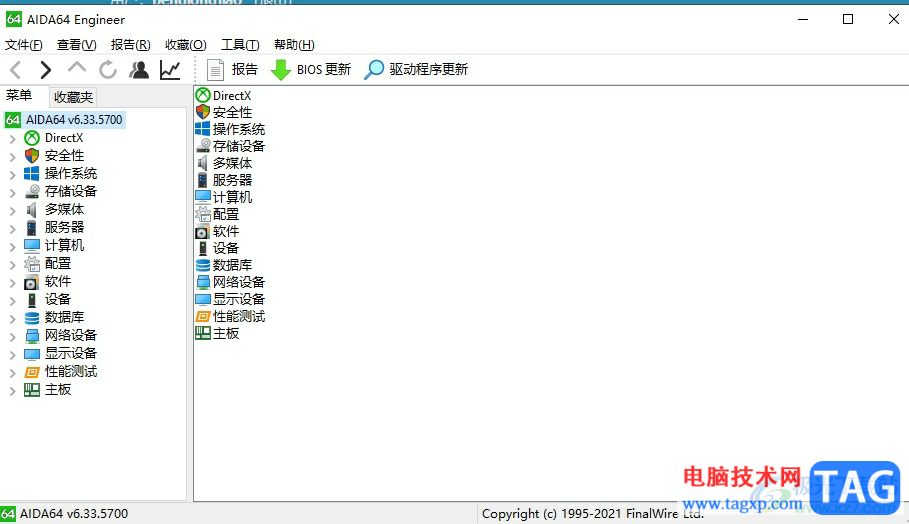The image size is (909, 524).
Task: Click the green BIOS update arrow icon
Action: pos(281,70)
